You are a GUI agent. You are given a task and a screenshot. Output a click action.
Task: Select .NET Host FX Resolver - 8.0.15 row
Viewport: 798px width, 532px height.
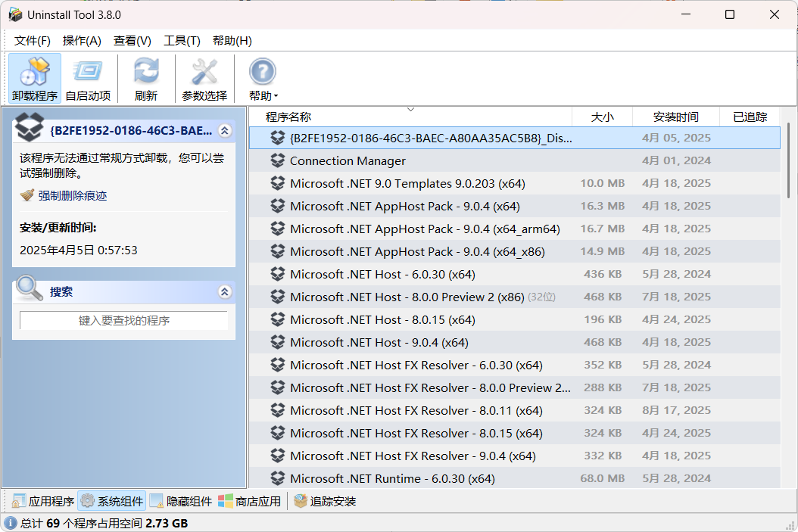tap(515, 434)
